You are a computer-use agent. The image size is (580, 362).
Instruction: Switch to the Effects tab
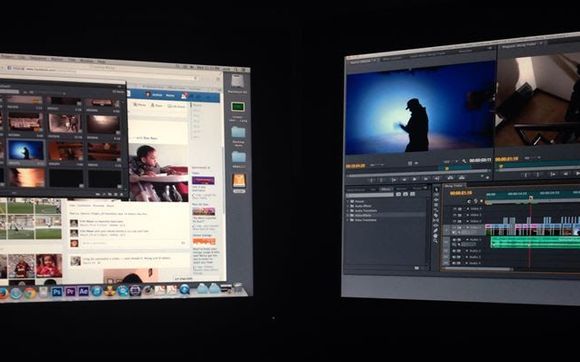(386, 189)
